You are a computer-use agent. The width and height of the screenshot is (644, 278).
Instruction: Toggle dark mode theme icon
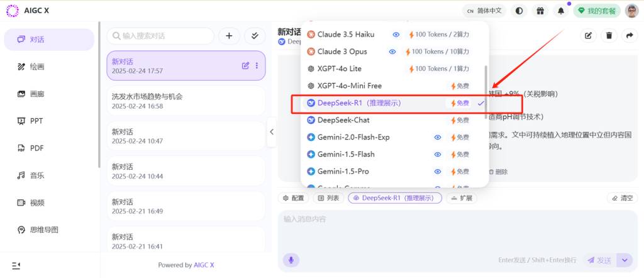(x=519, y=11)
